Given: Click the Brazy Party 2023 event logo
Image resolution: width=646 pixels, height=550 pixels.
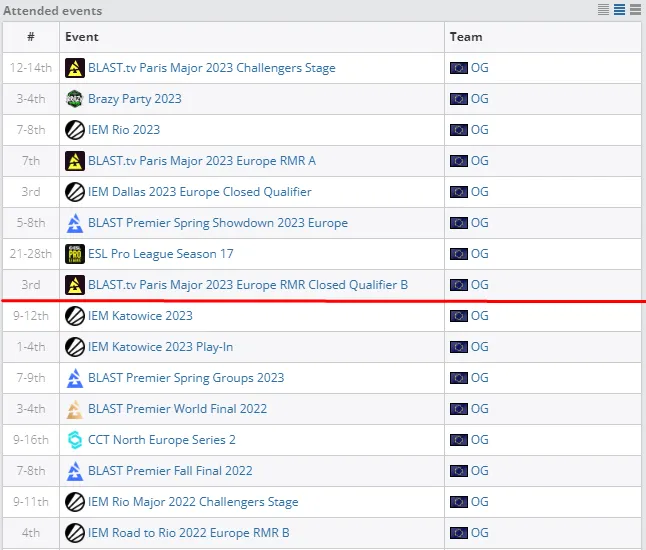Looking at the screenshot, I should [75, 99].
